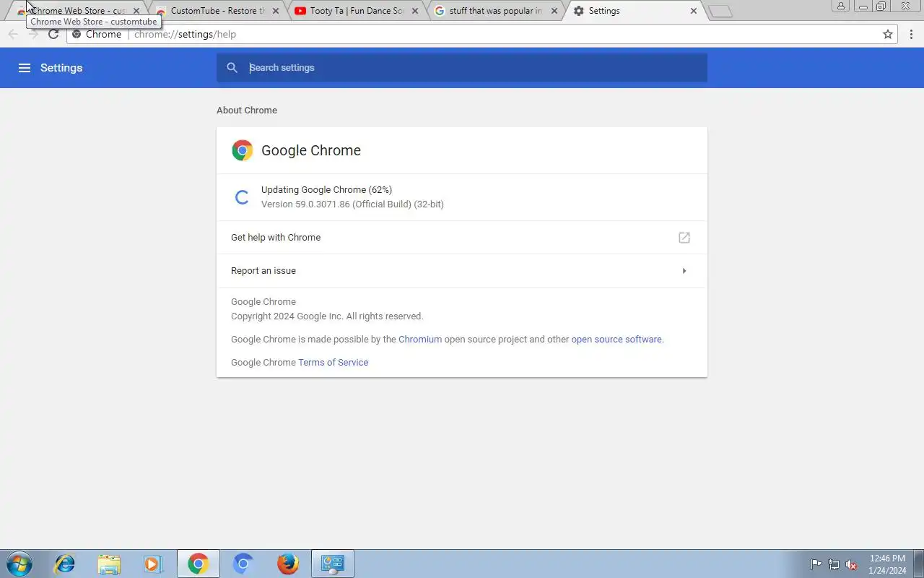Image resolution: width=924 pixels, height=578 pixels.
Task: Open the Chrome three-dot menu
Action: [911, 34]
